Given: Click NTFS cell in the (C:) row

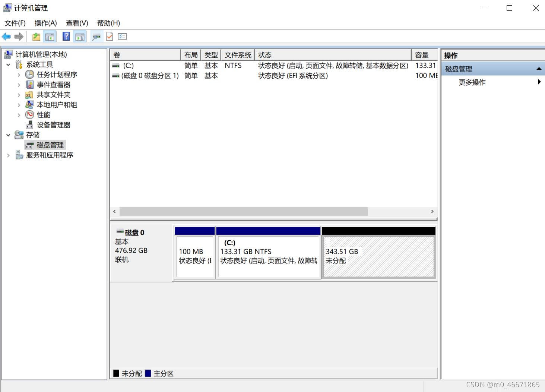Looking at the screenshot, I should pyautogui.click(x=233, y=66).
